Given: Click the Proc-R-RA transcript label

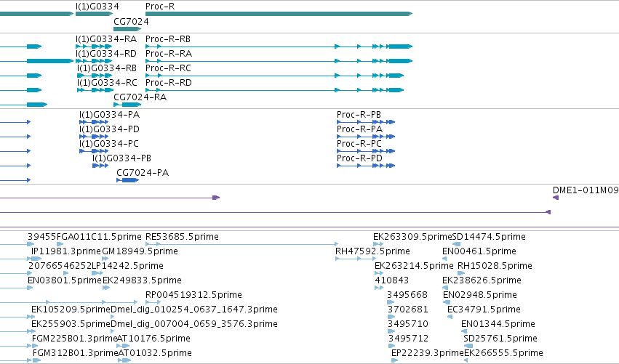Looking at the screenshot, I should click(169, 54).
